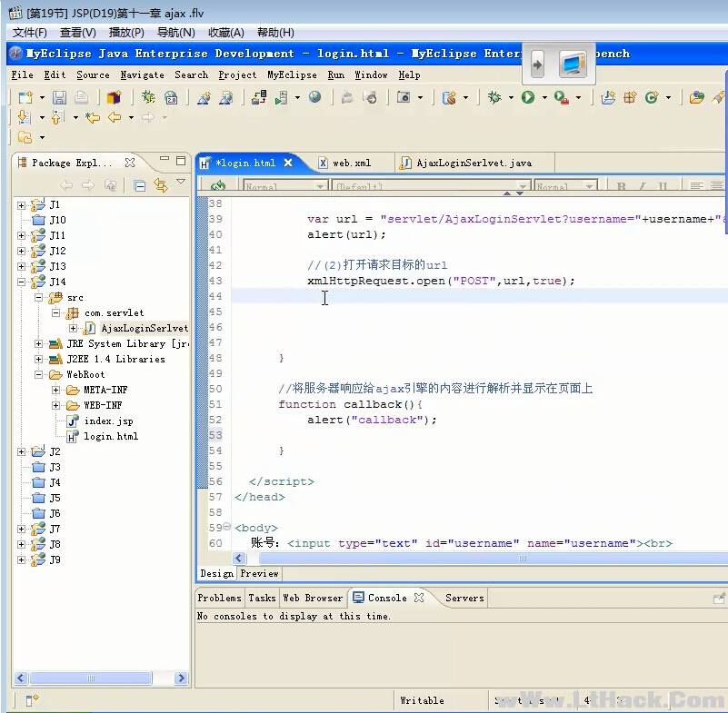This screenshot has width=728, height=713.
Task: Close the login.html editor tab
Action: (x=288, y=163)
